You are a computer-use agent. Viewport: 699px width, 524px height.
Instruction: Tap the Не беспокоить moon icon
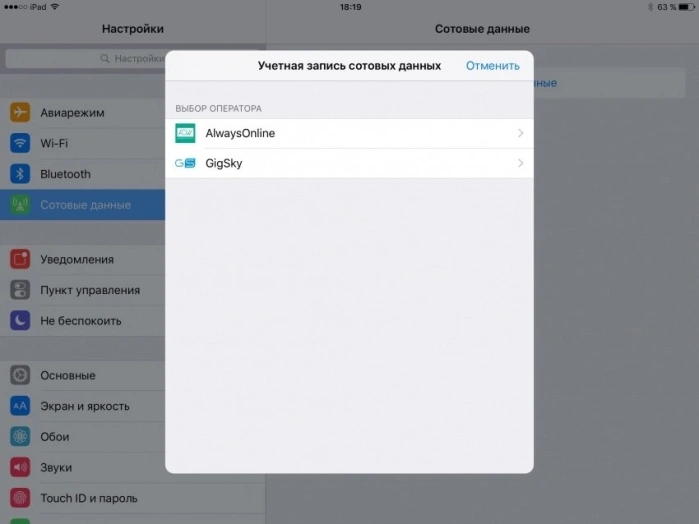pyautogui.click(x=20, y=321)
